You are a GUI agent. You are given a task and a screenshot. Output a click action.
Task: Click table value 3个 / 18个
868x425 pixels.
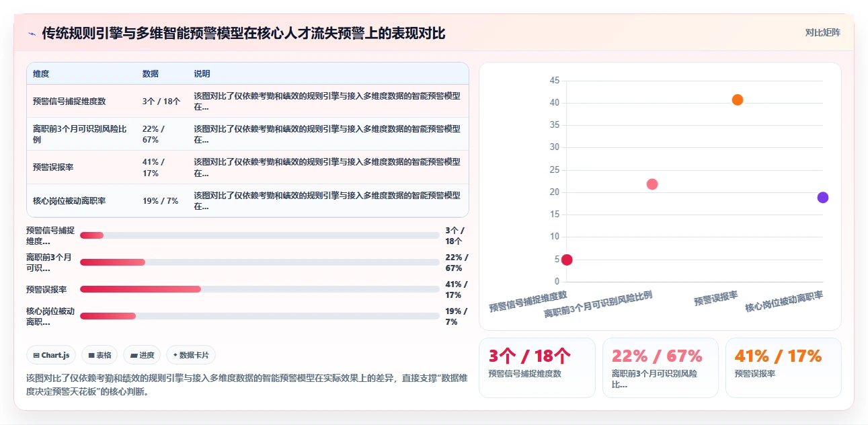(161, 102)
